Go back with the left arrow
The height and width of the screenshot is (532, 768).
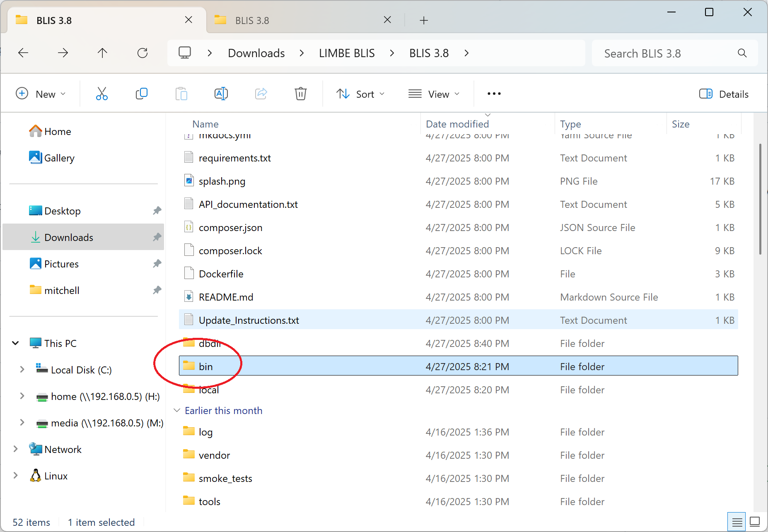[23, 53]
